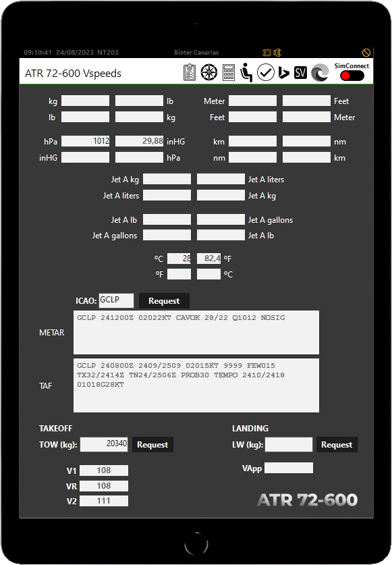
Task: Select the hPa field showing 1012
Action: click(85, 141)
